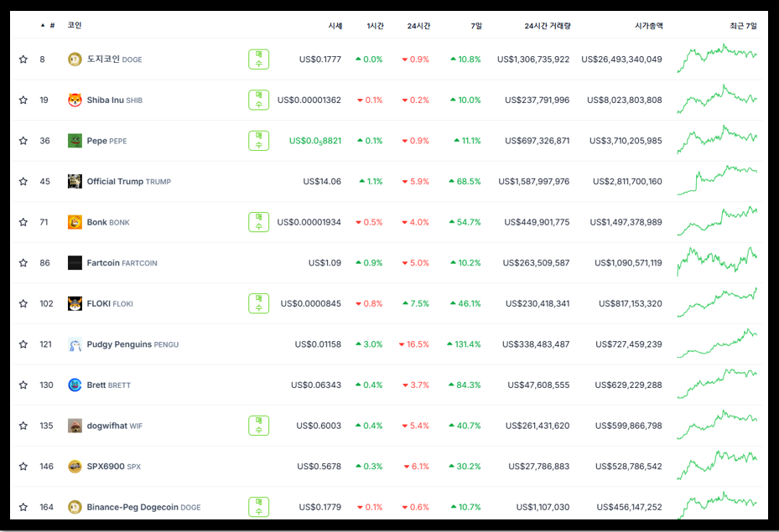Viewport: 779px width, 532px height.
Task: Sort by 시가총액 column header
Action: (x=649, y=26)
